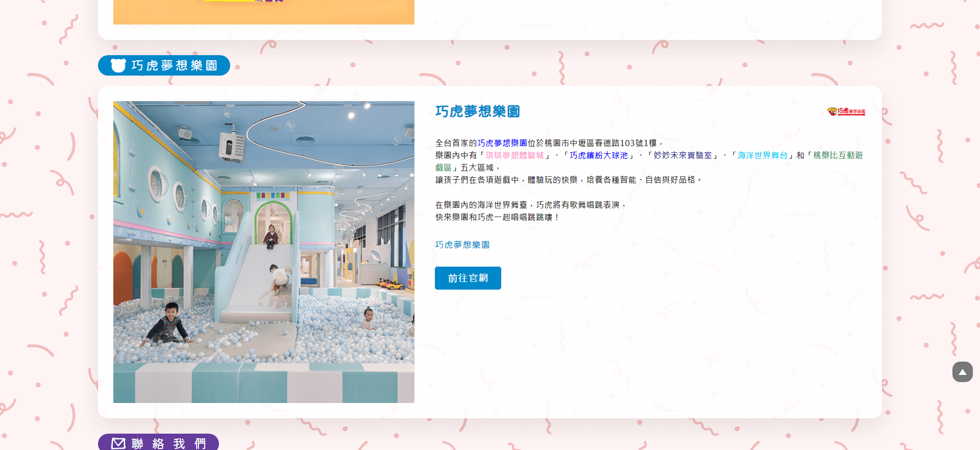Click the 妙妙未來實驗室 text

click(x=683, y=155)
